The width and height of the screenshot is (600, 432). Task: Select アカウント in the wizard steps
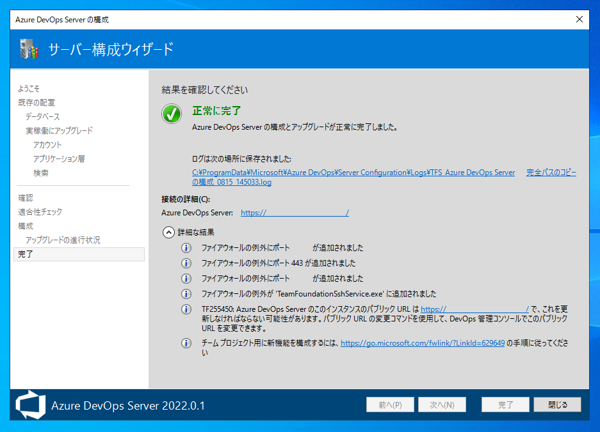point(47,145)
